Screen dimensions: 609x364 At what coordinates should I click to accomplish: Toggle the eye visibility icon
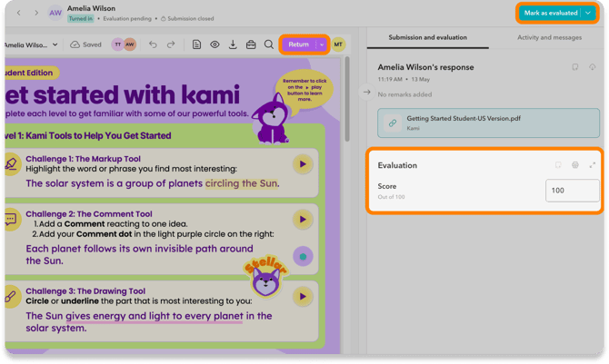coord(215,44)
